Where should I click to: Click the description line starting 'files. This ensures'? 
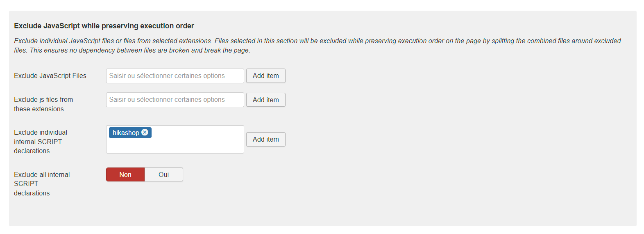pos(132,50)
